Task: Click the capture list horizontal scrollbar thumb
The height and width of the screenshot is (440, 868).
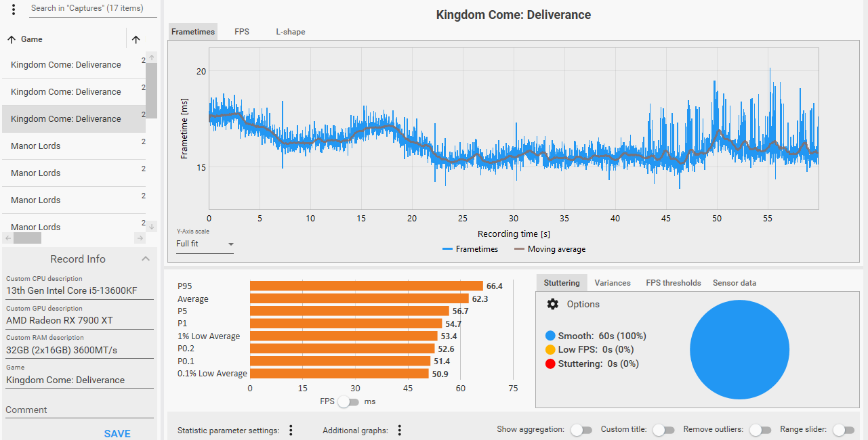Action: [x=28, y=238]
